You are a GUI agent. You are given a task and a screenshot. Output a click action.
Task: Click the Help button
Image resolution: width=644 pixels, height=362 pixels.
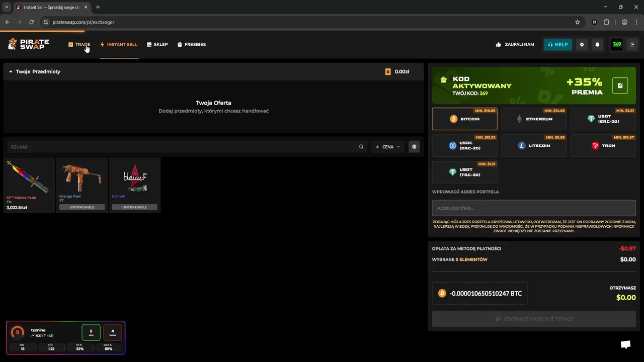click(558, 44)
